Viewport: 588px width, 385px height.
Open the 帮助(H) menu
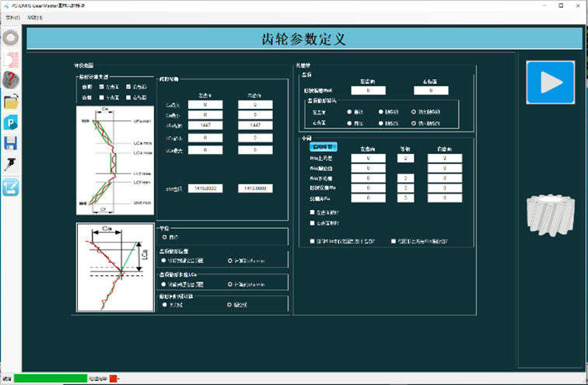(35, 16)
